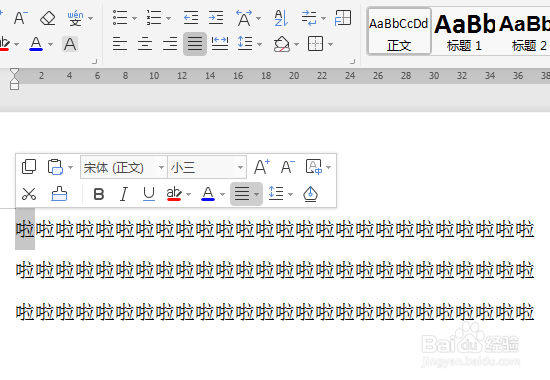Open the paragraph group dialog launcher
The image size is (550, 380).
[353, 62]
